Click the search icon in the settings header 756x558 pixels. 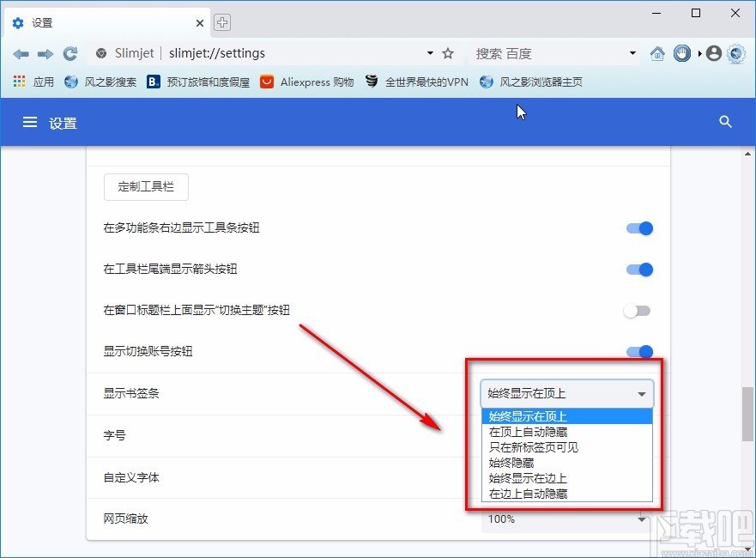725,122
